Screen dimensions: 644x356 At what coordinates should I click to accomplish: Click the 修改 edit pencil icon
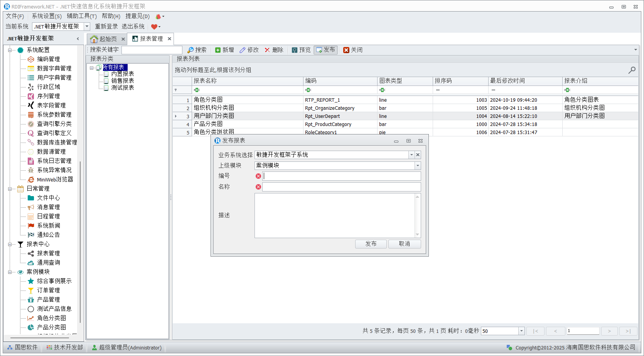243,50
